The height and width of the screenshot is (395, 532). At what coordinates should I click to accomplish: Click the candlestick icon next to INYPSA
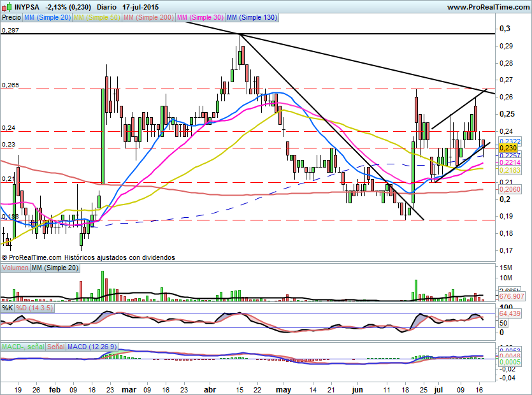pyautogui.click(x=7, y=7)
